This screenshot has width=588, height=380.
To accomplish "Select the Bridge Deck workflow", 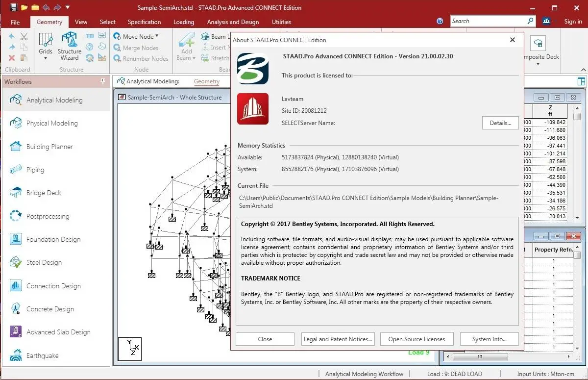I will (56, 193).
